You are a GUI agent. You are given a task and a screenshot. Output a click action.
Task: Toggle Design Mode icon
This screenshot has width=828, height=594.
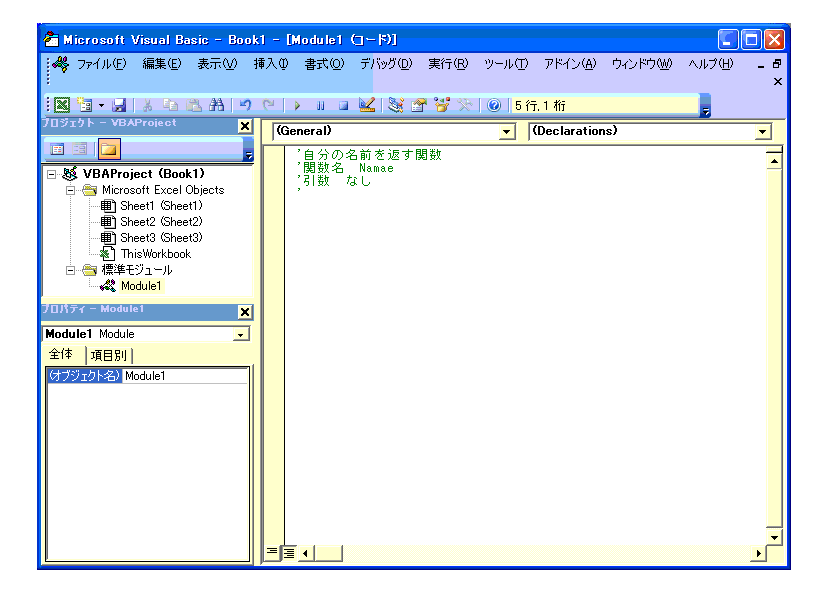(366, 105)
